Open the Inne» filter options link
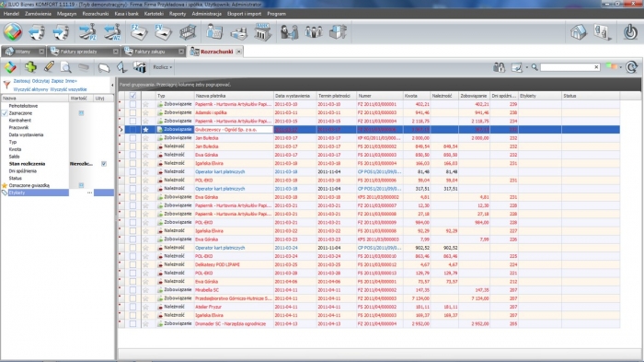Viewport: 644px width, 362px height. (71, 81)
